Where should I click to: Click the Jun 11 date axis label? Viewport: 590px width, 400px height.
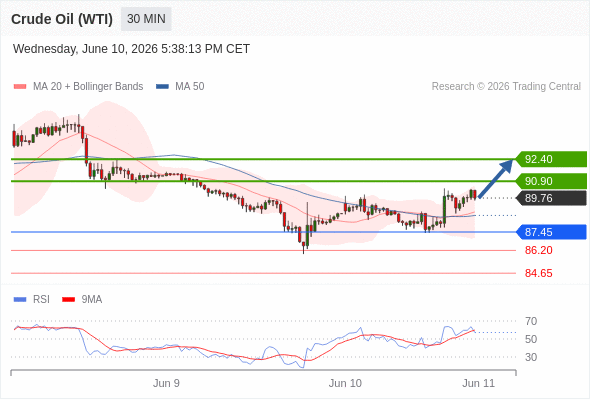(x=478, y=383)
